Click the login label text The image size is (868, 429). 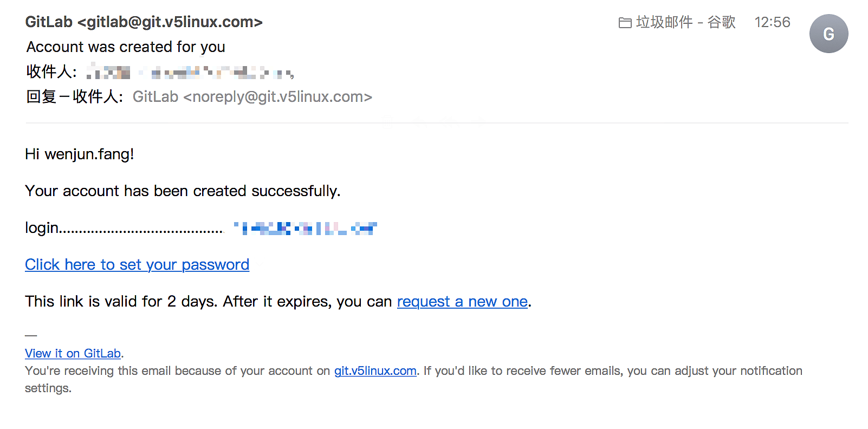tap(42, 228)
